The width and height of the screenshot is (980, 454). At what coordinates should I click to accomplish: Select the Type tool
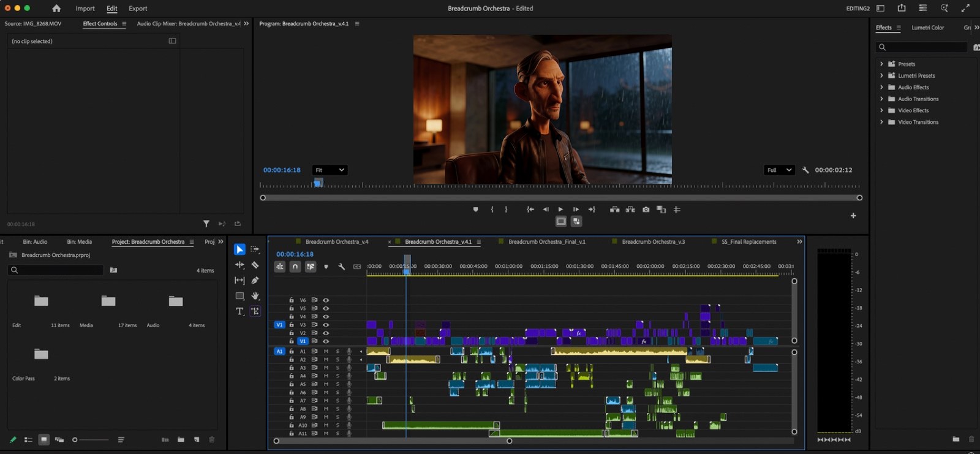239,311
